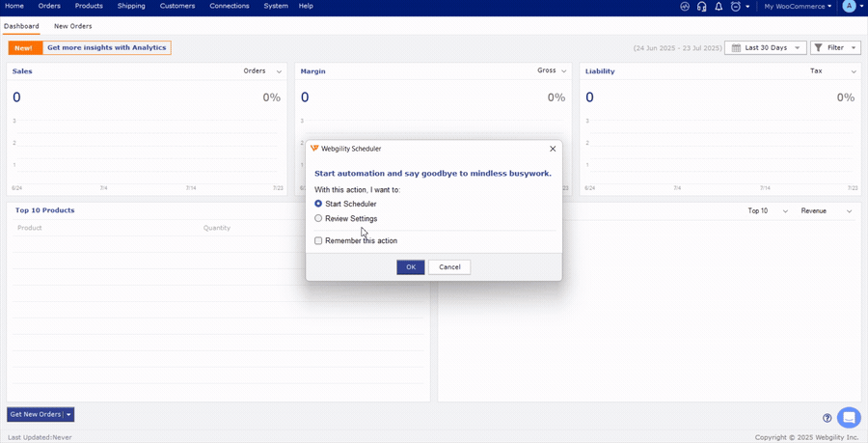Click the Get New Orders button
The height and width of the screenshot is (443, 868).
tap(36, 415)
